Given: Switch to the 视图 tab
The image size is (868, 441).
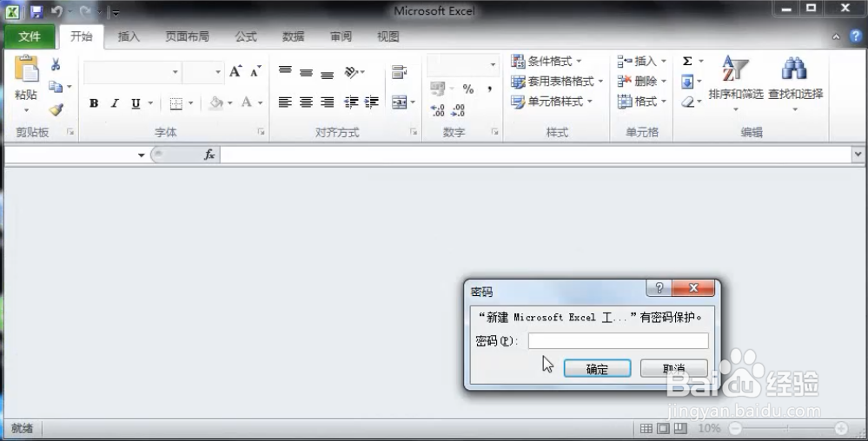Looking at the screenshot, I should 388,36.
